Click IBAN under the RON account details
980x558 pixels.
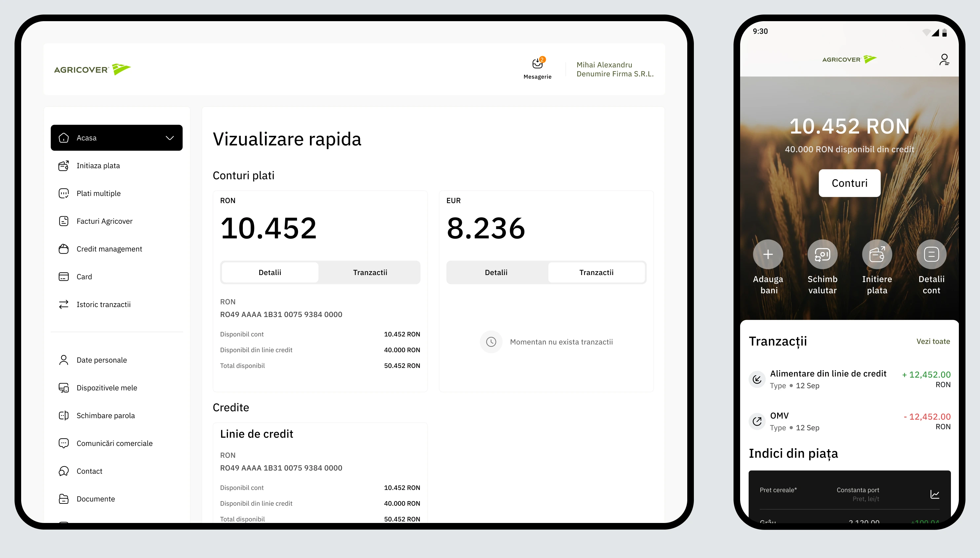coord(281,314)
